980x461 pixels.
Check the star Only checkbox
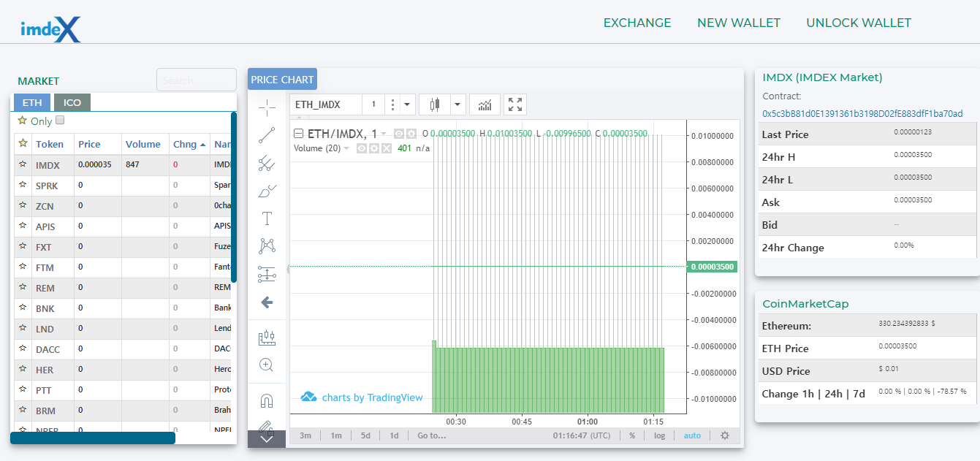[61, 121]
